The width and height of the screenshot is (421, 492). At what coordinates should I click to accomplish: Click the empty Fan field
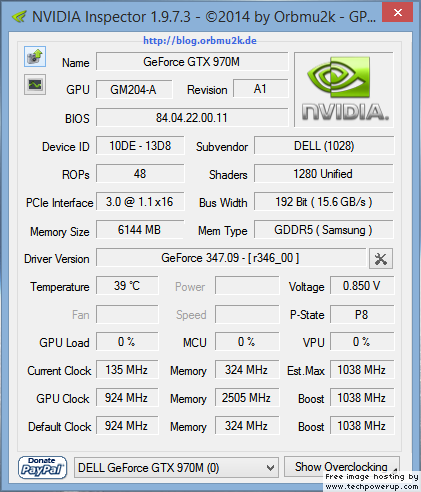point(127,314)
